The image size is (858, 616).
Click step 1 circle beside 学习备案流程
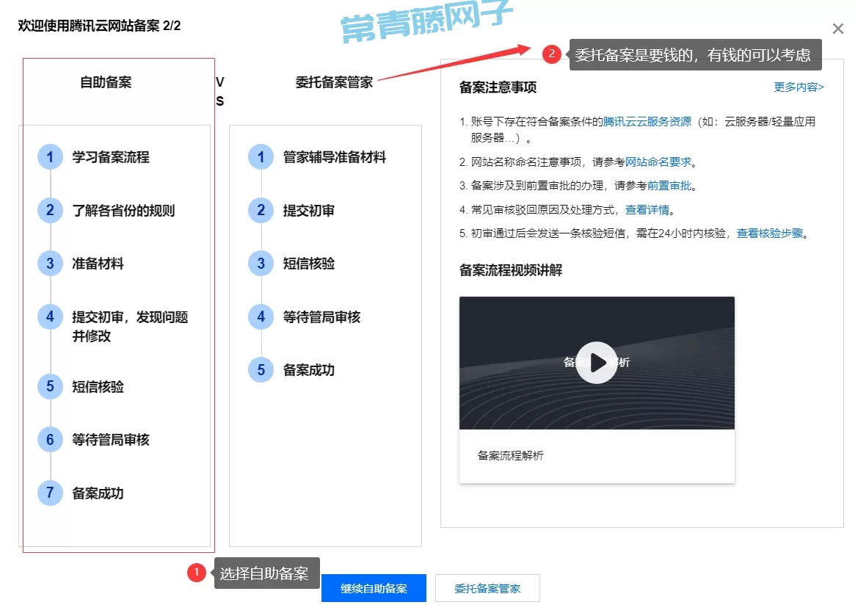(50, 157)
